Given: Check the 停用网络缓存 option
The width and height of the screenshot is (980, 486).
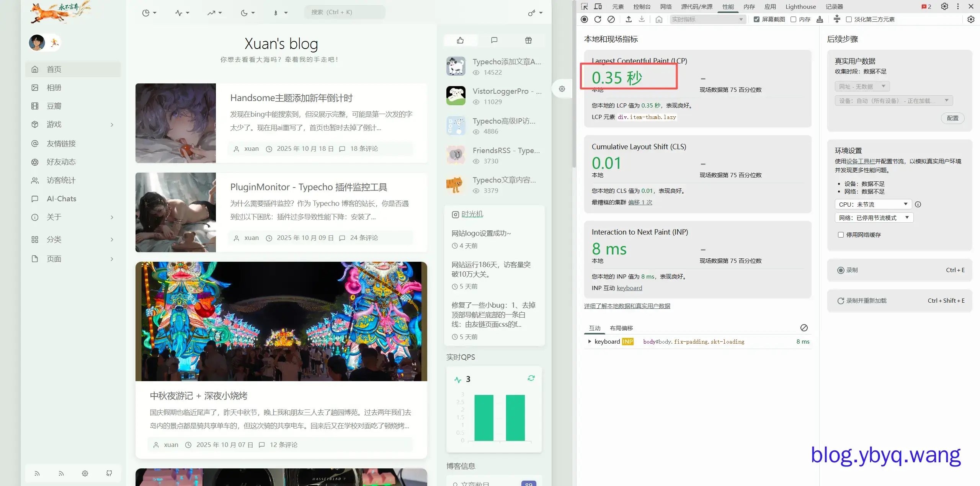Looking at the screenshot, I should [841, 235].
